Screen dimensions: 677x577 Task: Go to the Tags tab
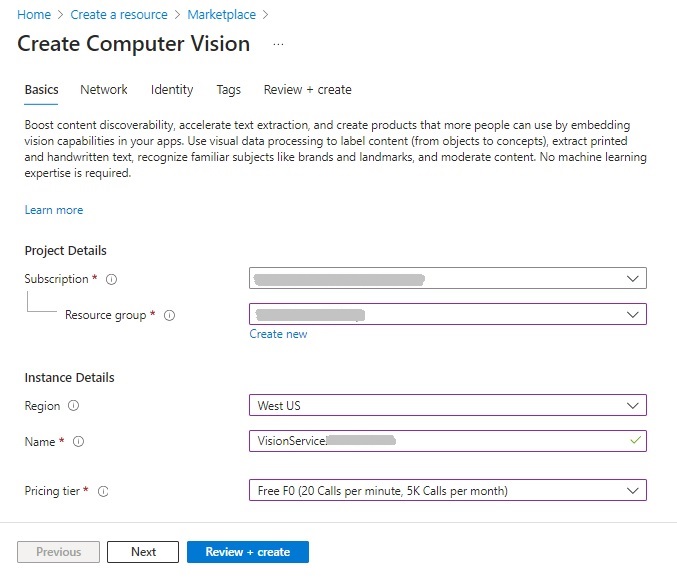pyautogui.click(x=228, y=90)
